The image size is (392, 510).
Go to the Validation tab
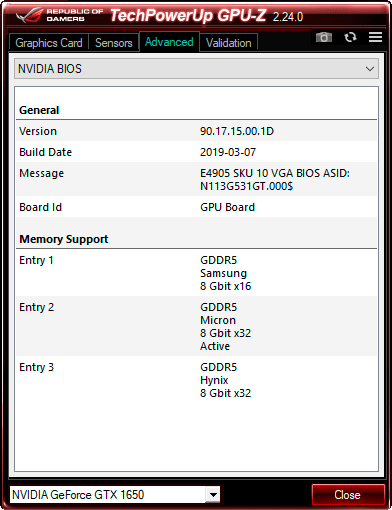coord(229,43)
